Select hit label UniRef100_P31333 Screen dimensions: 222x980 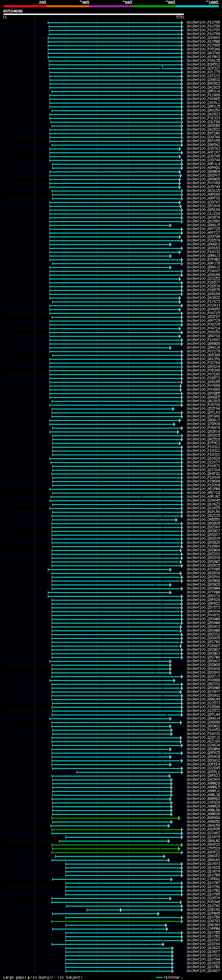[x=203, y=118]
